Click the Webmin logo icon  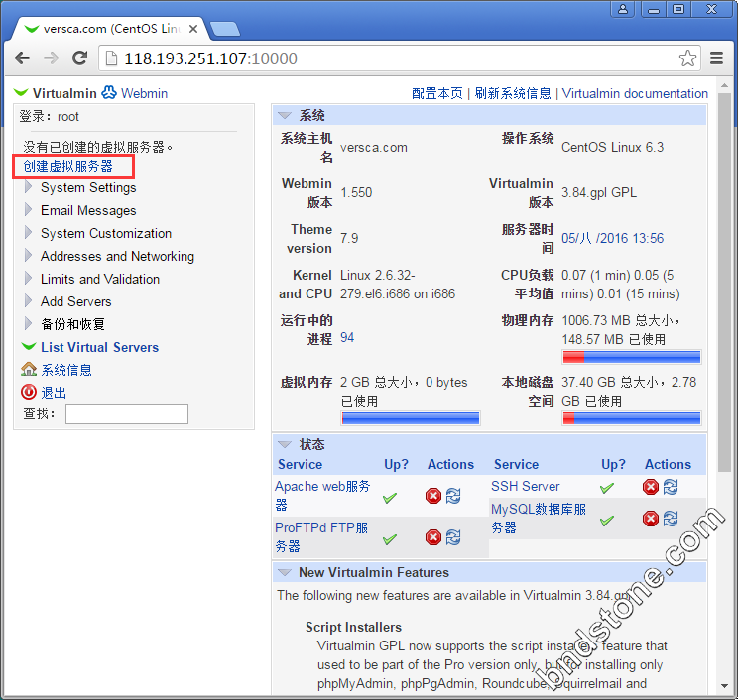click(x=109, y=92)
